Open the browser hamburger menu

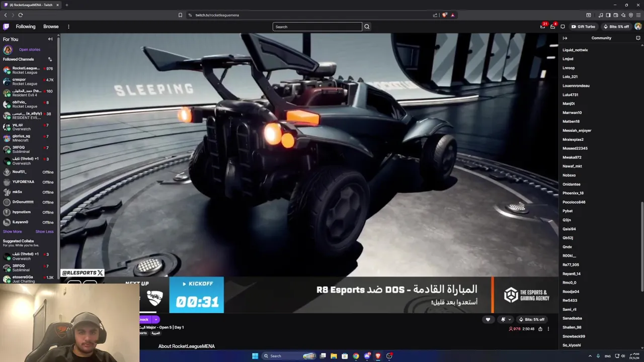click(638, 15)
